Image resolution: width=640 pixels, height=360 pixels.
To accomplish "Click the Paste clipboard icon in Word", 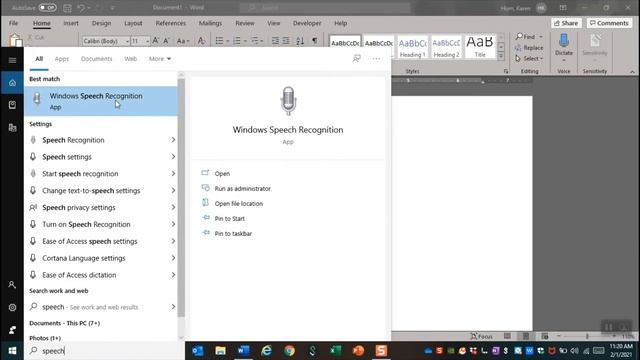I will (16, 40).
